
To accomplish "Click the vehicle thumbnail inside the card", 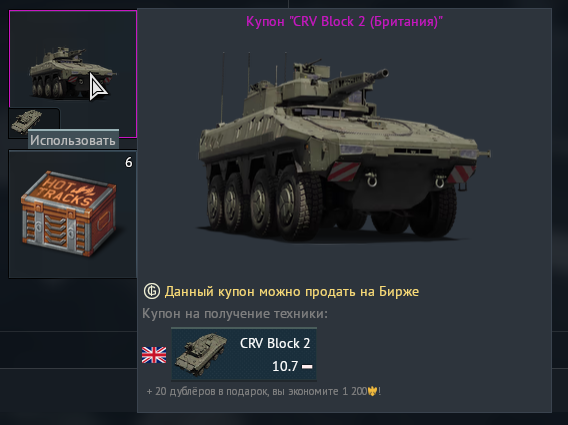I will 200,354.
